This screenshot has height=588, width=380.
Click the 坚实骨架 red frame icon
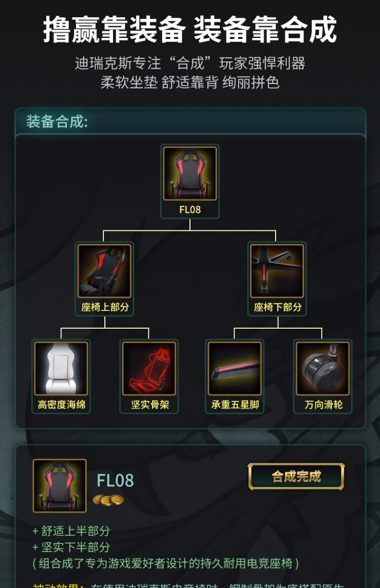click(x=149, y=368)
